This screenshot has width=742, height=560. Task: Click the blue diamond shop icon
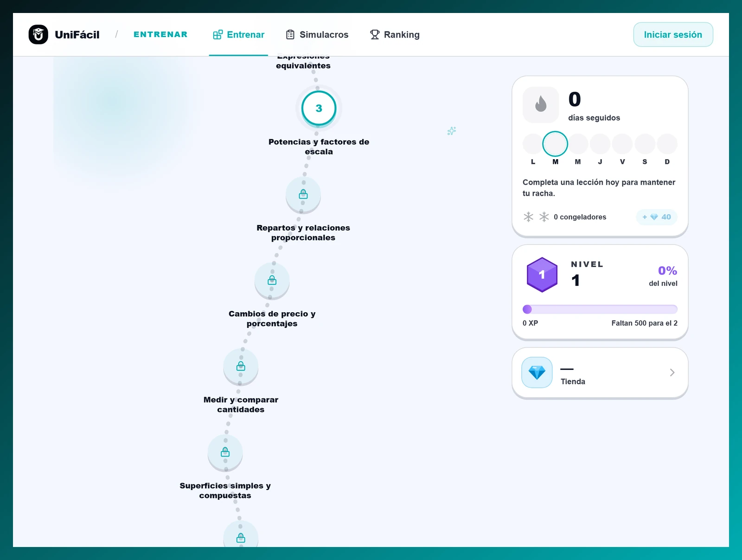coord(537,373)
